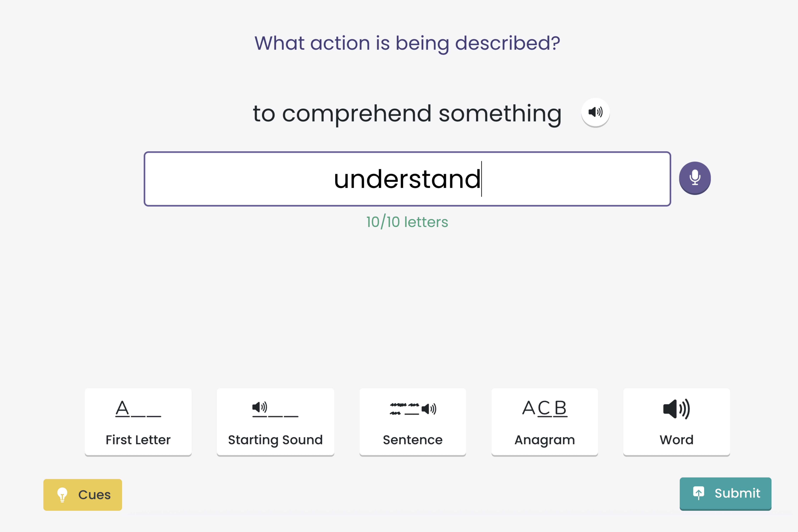Focus the answer text field
798x532 pixels.
pyautogui.click(x=407, y=179)
